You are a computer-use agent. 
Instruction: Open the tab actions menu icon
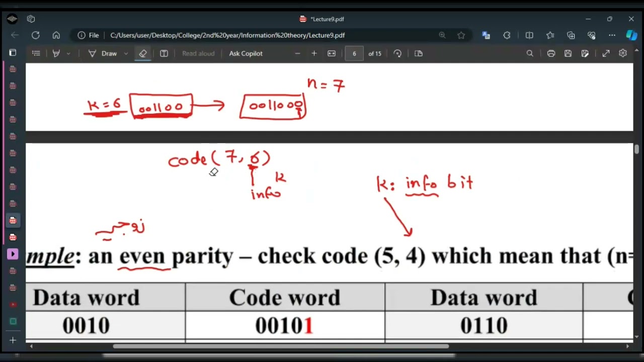coord(31,19)
